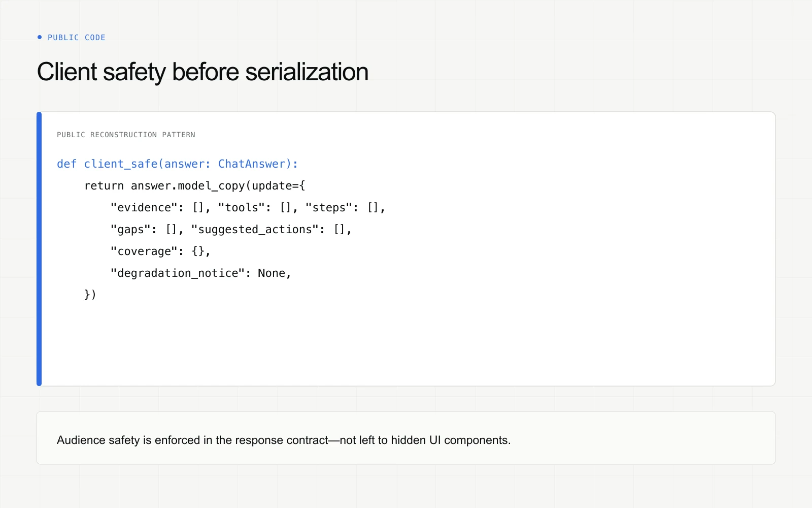Click the "gaps" key in the code
The image size is (812, 508).
click(130, 230)
